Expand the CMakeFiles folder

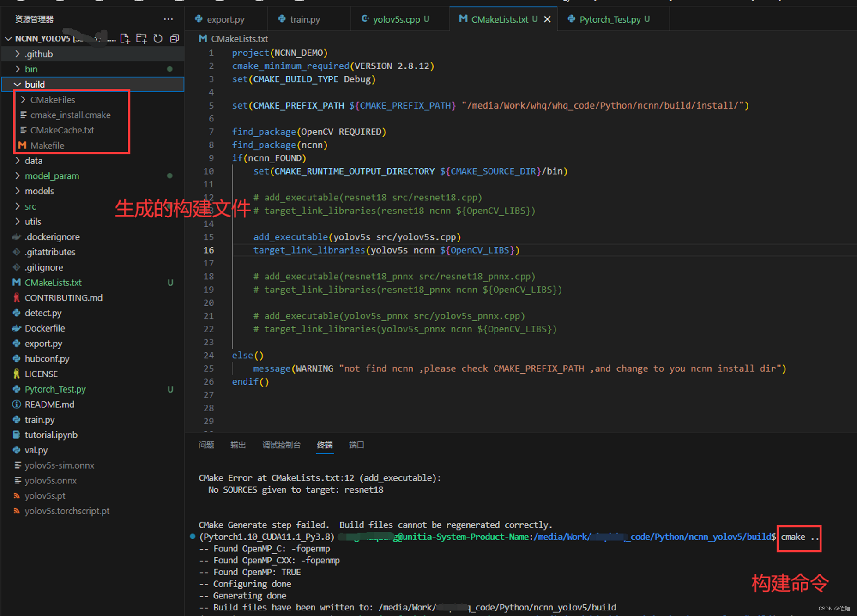[92, 100]
